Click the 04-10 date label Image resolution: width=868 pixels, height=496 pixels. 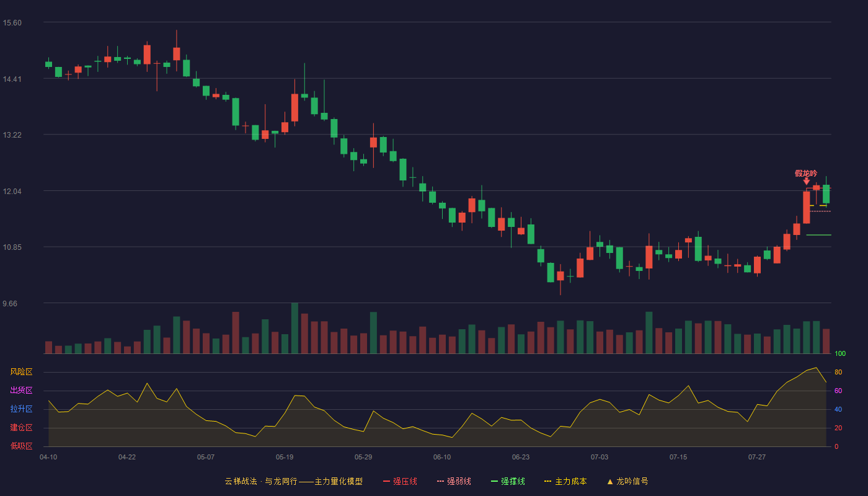pyautogui.click(x=48, y=457)
